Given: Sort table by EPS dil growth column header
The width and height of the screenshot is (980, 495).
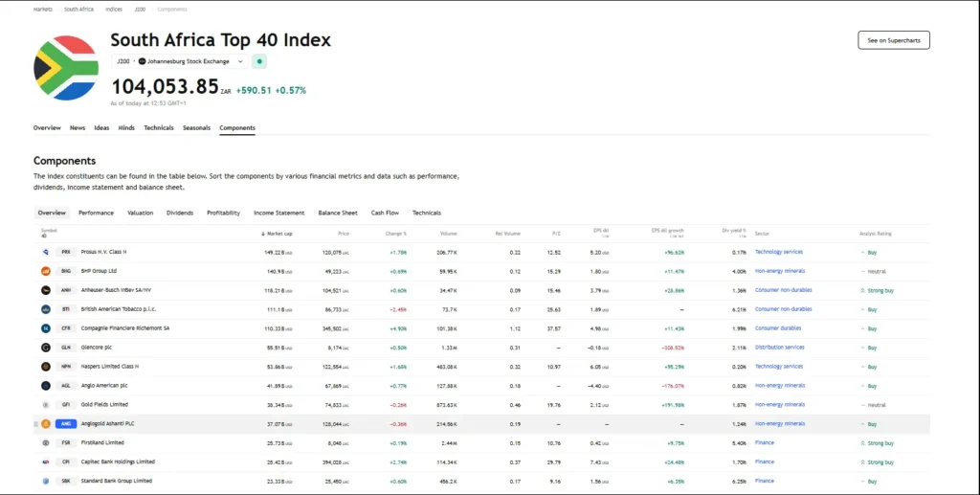Looking at the screenshot, I should 667,232.
